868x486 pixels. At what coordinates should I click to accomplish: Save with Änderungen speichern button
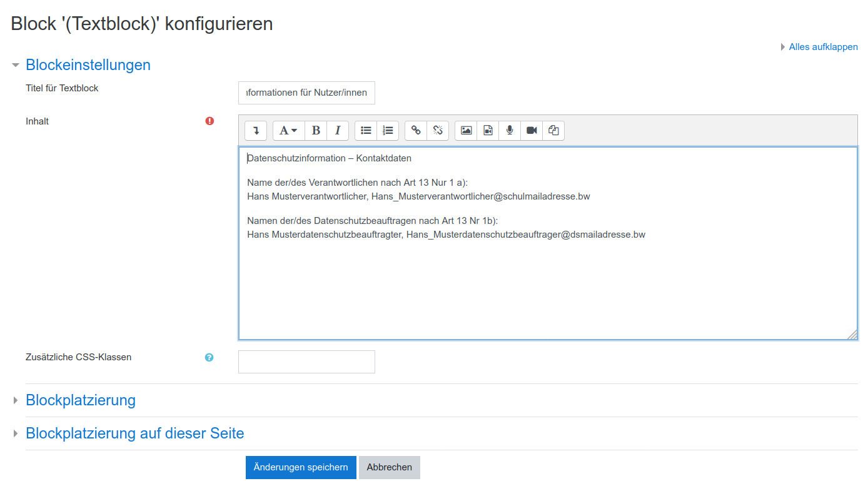coord(301,467)
